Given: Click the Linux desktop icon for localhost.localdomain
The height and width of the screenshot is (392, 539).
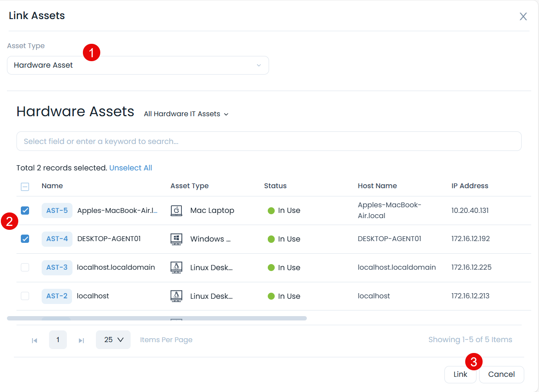Looking at the screenshot, I should (176, 268).
